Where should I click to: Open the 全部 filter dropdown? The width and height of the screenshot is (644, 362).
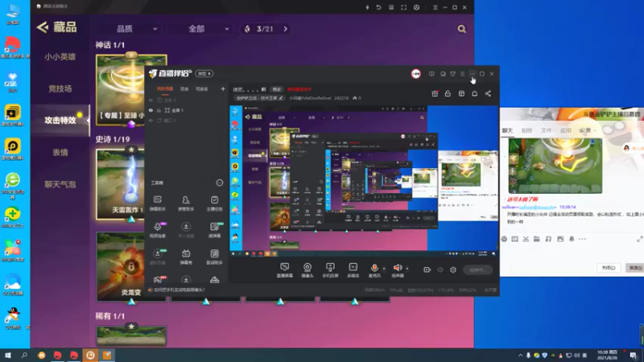(208, 29)
